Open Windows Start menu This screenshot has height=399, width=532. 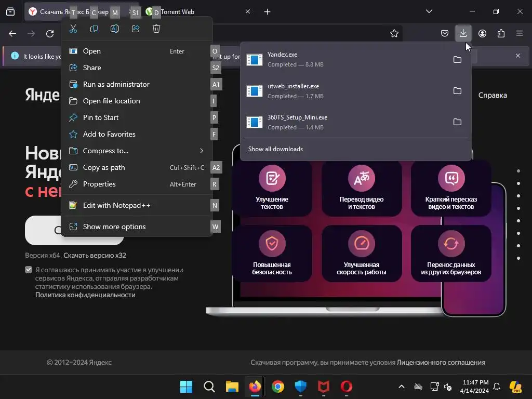[x=187, y=387]
